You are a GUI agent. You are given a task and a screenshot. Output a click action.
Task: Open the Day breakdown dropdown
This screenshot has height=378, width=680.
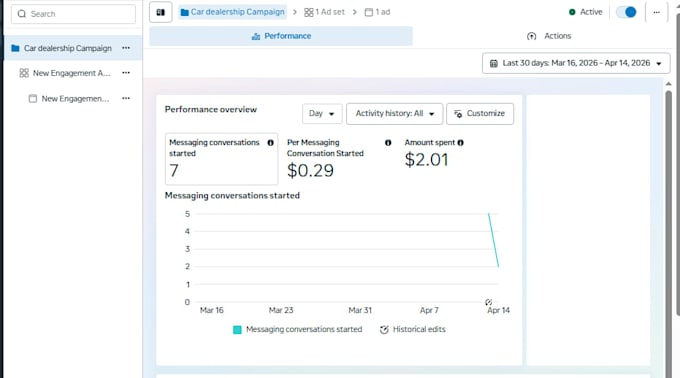pyautogui.click(x=322, y=114)
